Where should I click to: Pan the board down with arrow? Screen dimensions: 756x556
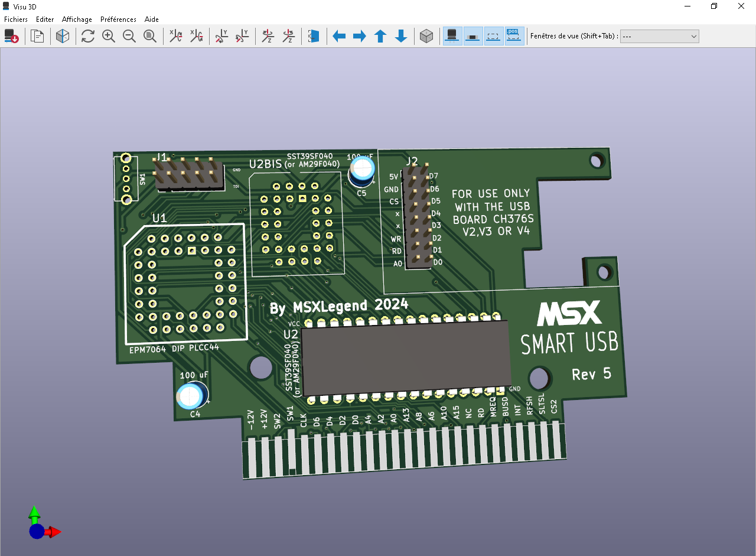click(x=401, y=36)
